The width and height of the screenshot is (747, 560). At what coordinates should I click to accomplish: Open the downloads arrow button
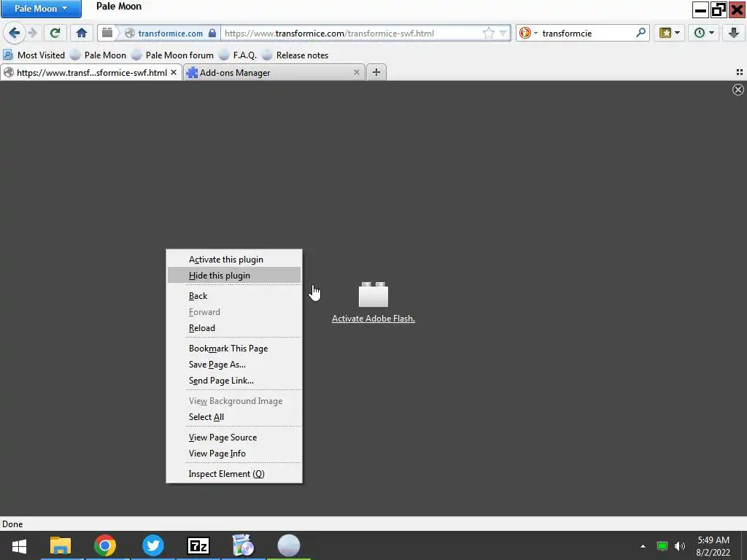point(734,33)
